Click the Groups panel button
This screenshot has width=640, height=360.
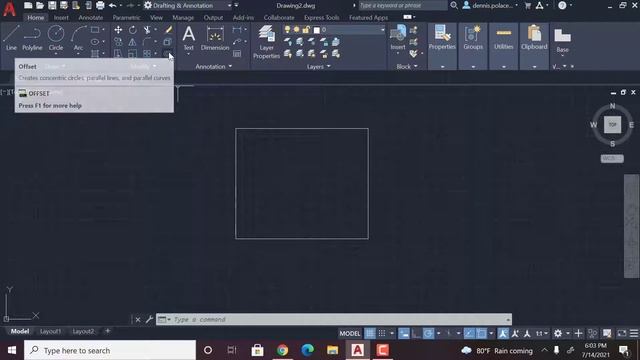[x=473, y=38]
